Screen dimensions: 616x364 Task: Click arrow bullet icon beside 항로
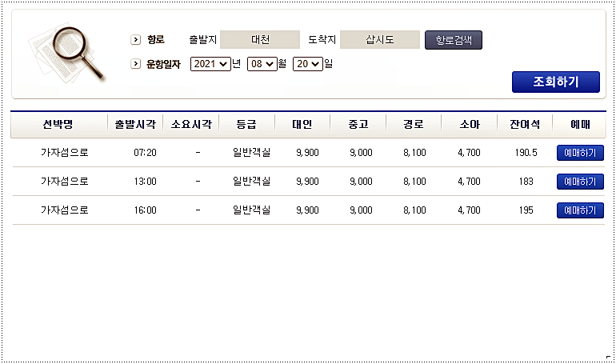point(135,40)
